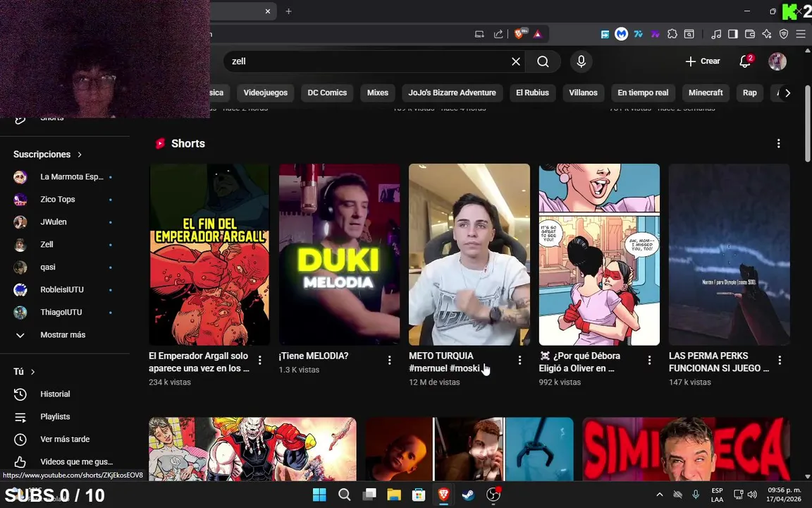Open the notifications bell
This screenshot has height=508, width=812.
pos(744,61)
